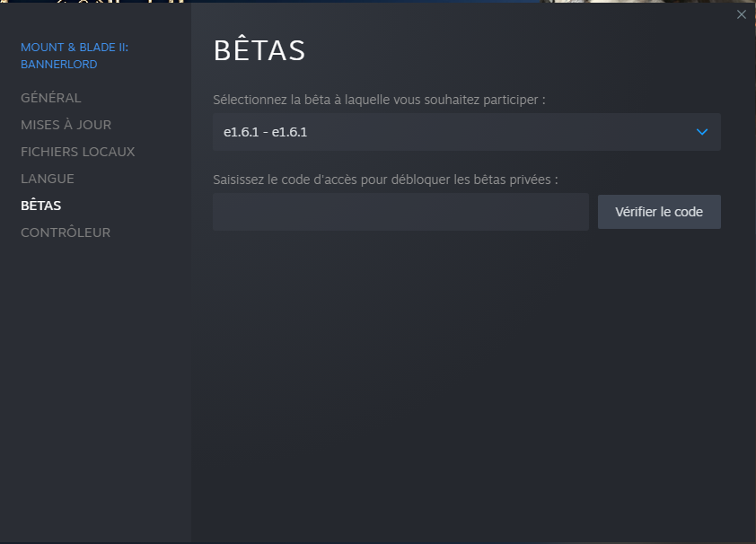The height and width of the screenshot is (544, 756).
Task: Click the word BANNERLORD in the sidebar title
Action: tap(59, 65)
